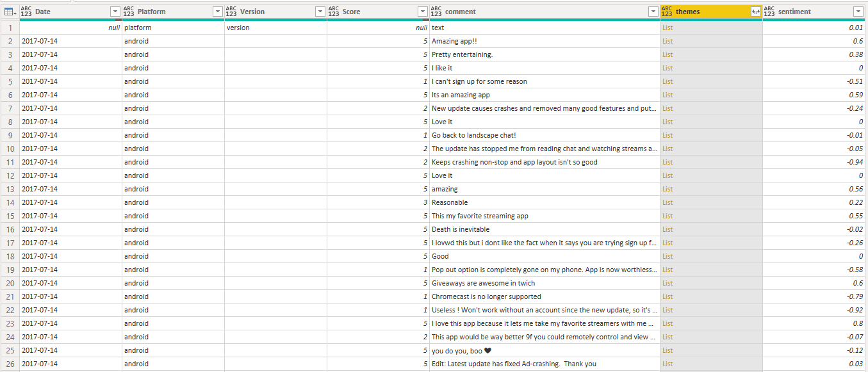Select row number 1
868x372 pixels.
(10, 28)
